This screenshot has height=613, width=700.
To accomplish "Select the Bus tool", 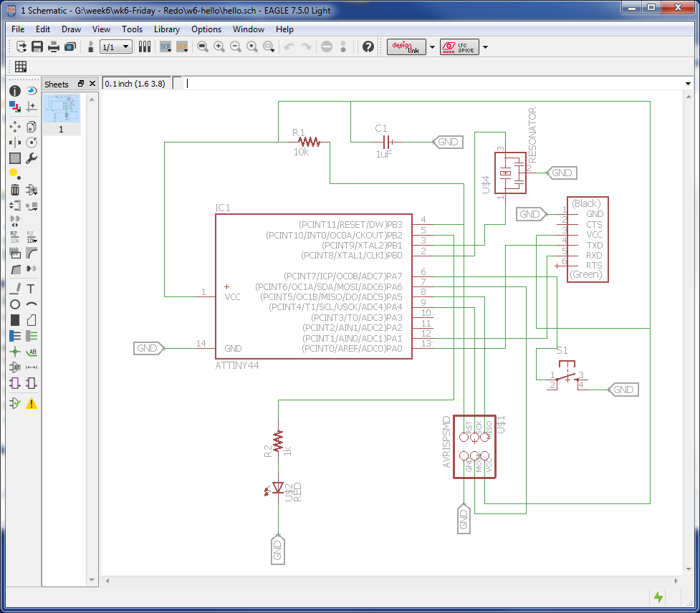I will 15,336.
